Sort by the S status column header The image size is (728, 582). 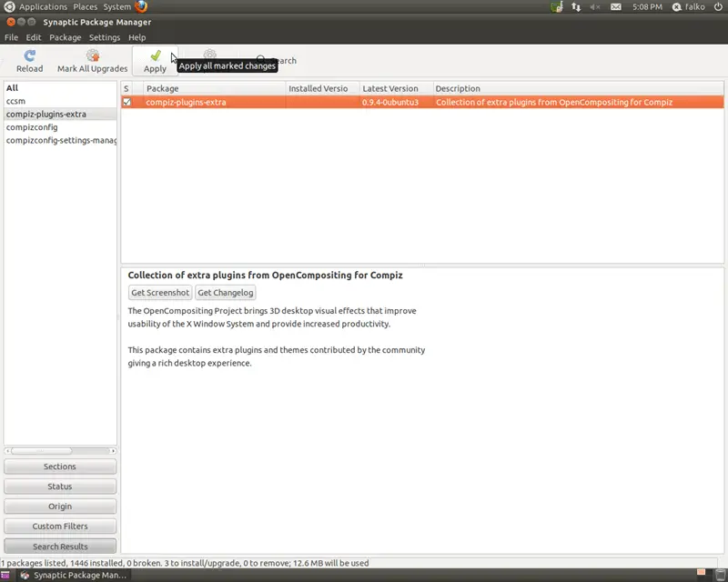[126, 88]
